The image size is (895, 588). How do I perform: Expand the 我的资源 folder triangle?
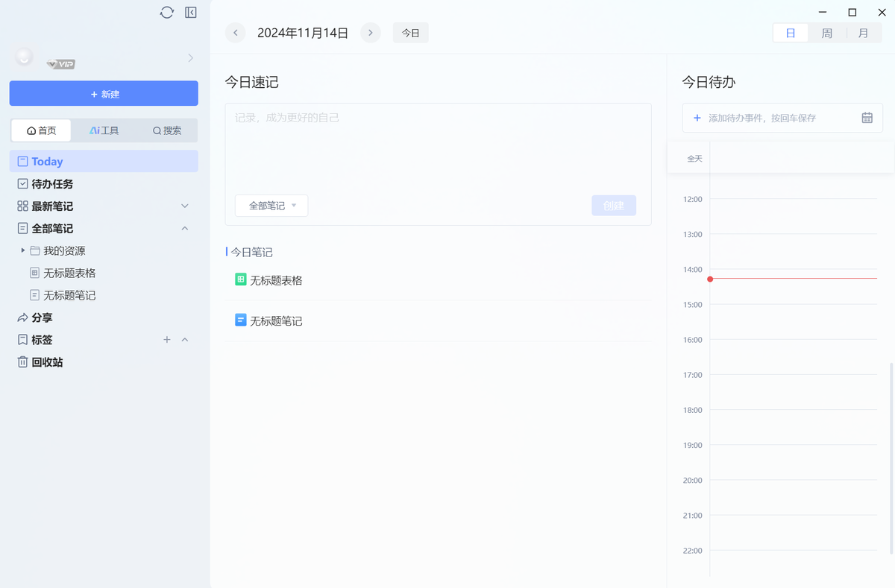pyautogui.click(x=22, y=250)
